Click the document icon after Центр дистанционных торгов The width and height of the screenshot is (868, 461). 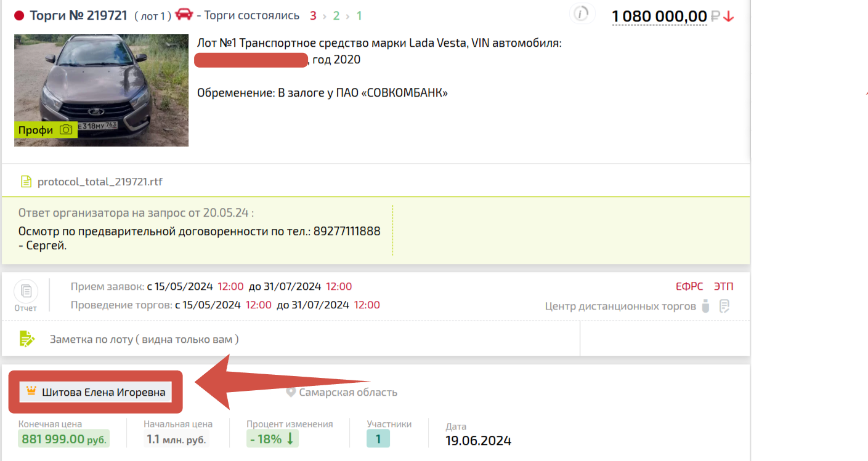tap(724, 306)
